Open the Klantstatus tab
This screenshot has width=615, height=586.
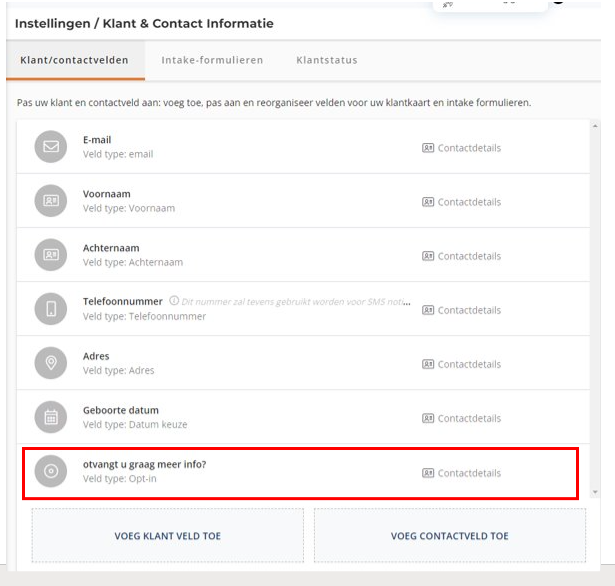(327, 60)
